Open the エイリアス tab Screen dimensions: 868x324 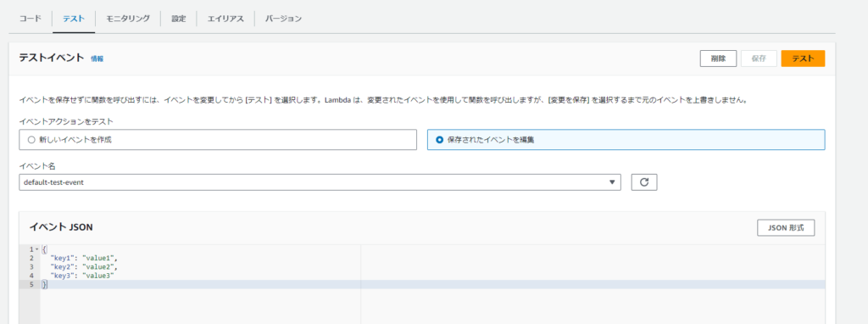pyautogui.click(x=225, y=19)
